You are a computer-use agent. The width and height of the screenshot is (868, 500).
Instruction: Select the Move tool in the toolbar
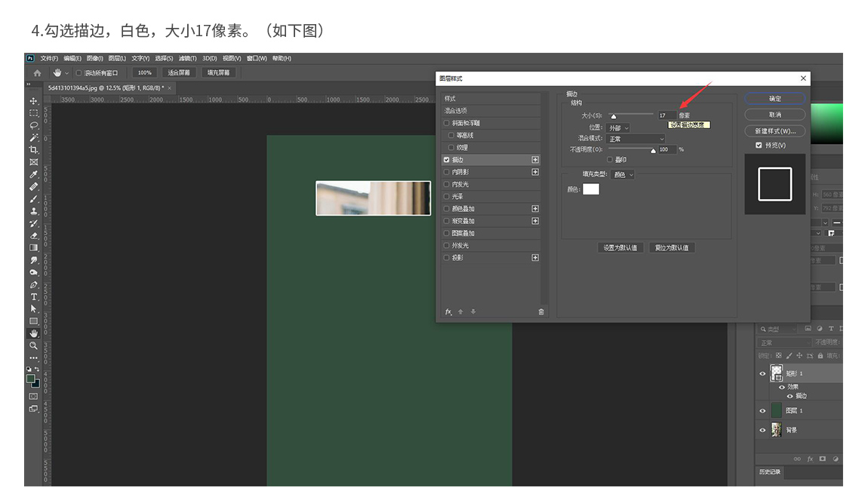(33, 101)
